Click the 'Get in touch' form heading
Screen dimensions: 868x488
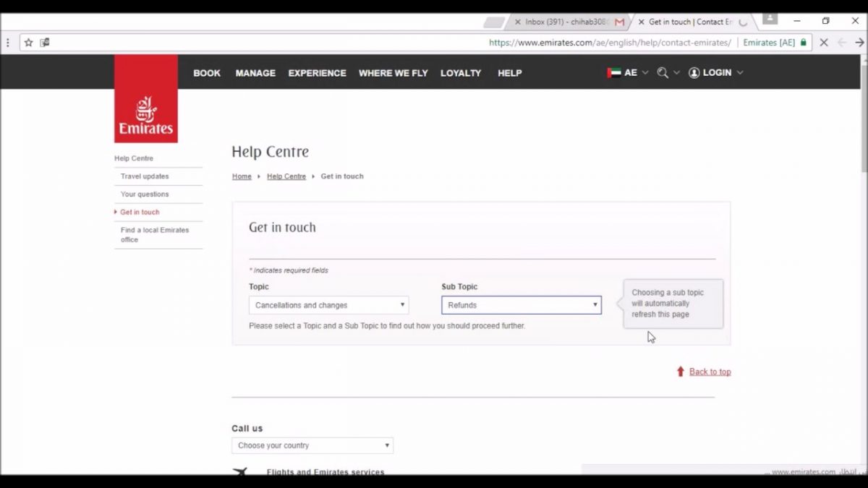282,228
